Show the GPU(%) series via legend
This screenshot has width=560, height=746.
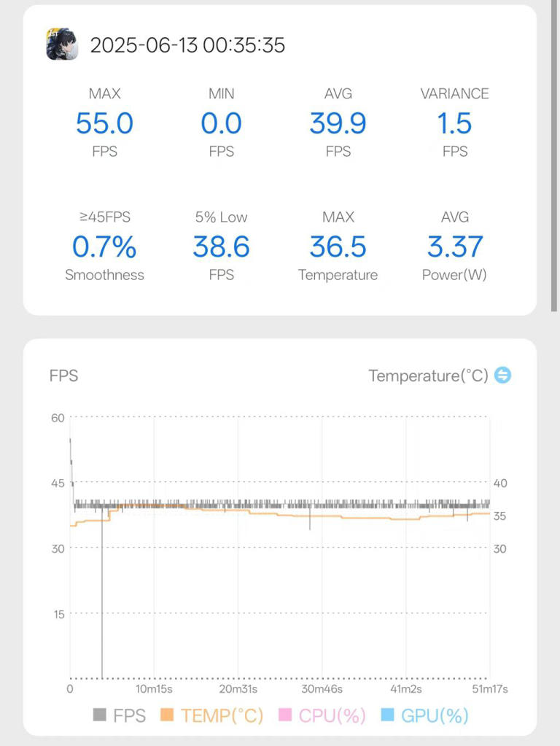[x=424, y=715]
